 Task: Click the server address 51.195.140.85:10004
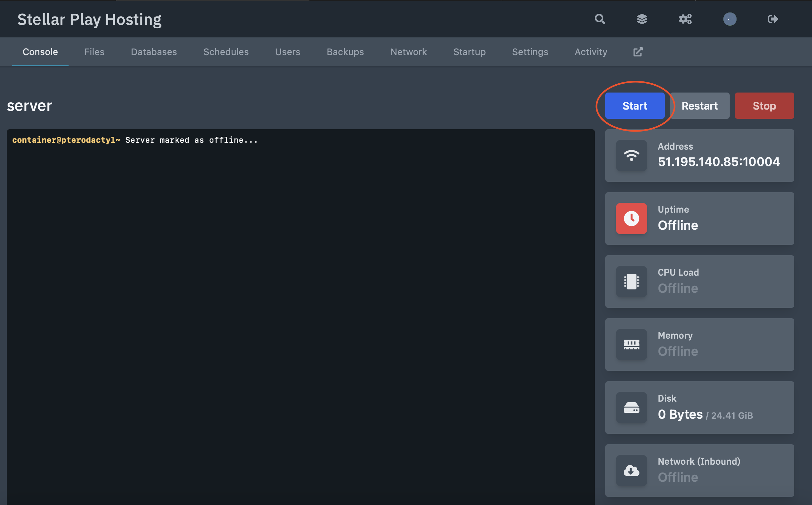coord(718,162)
